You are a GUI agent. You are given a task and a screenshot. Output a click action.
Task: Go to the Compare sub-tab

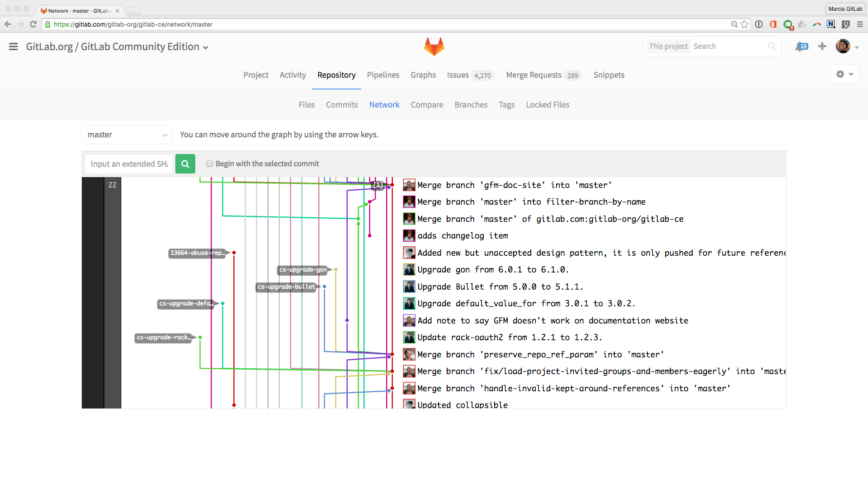click(427, 105)
